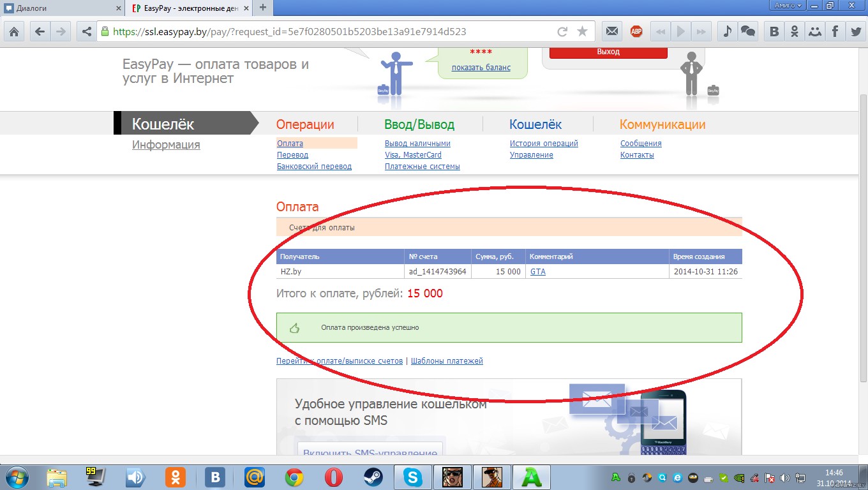Open the Кошелёк dark header tab
868x490 pixels.
click(x=186, y=124)
